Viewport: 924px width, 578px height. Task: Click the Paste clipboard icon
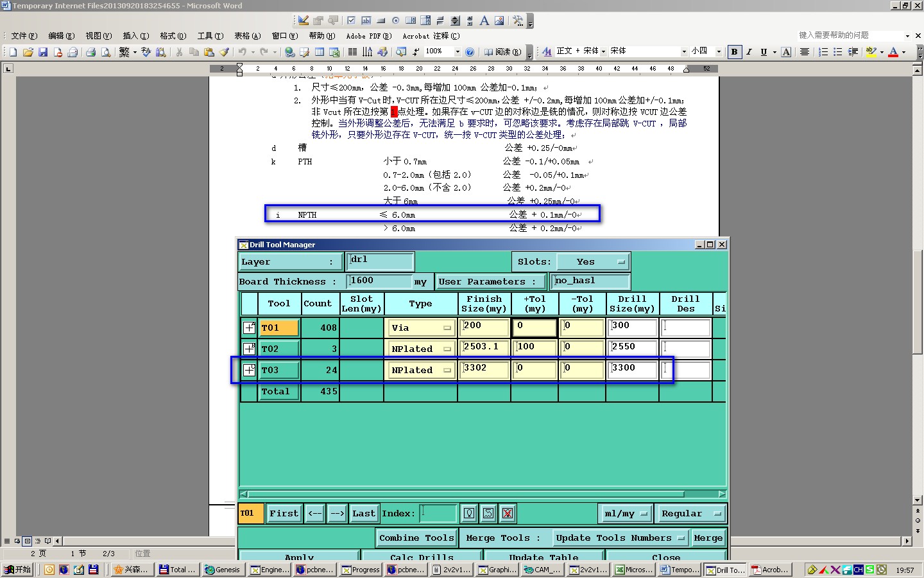(x=209, y=52)
